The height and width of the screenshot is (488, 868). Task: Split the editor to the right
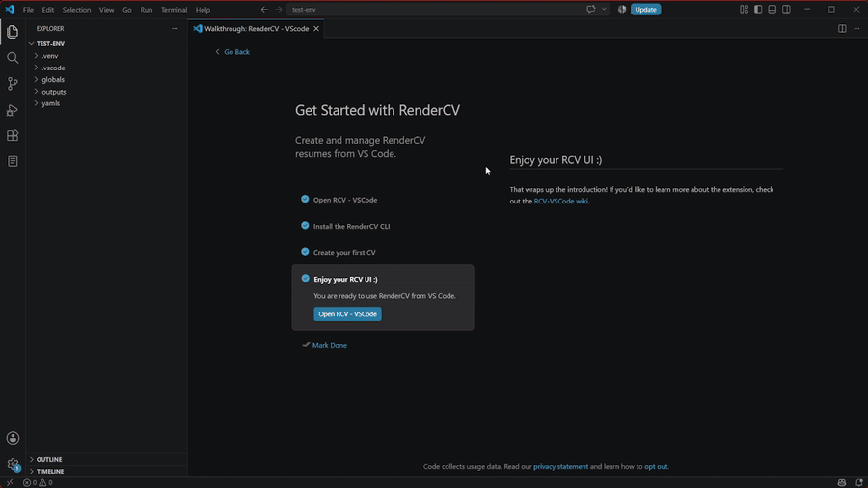(x=842, y=28)
